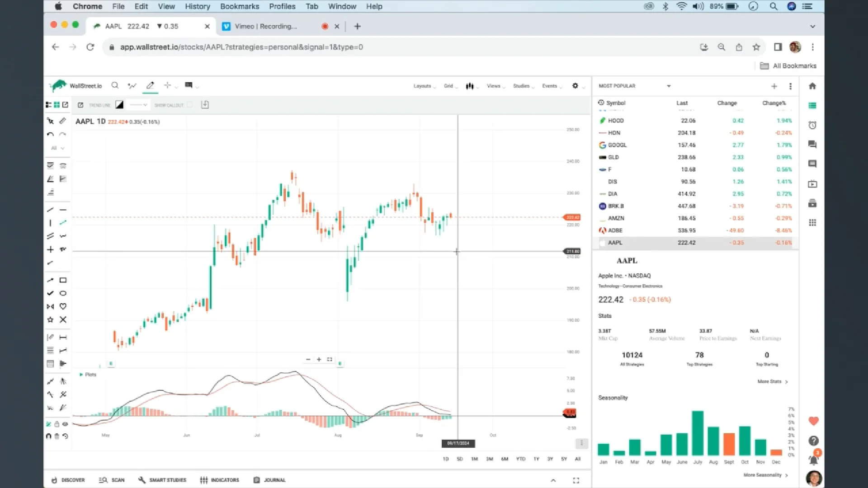Screen dimensions: 868x488
Task: Open the chart settings gear icon
Action: pyautogui.click(x=575, y=85)
